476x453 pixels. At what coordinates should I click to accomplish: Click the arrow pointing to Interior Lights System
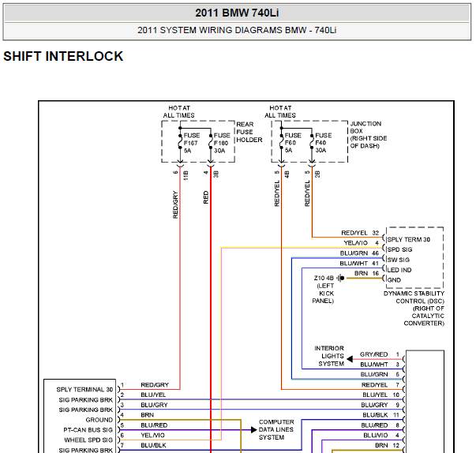tap(350, 359)
